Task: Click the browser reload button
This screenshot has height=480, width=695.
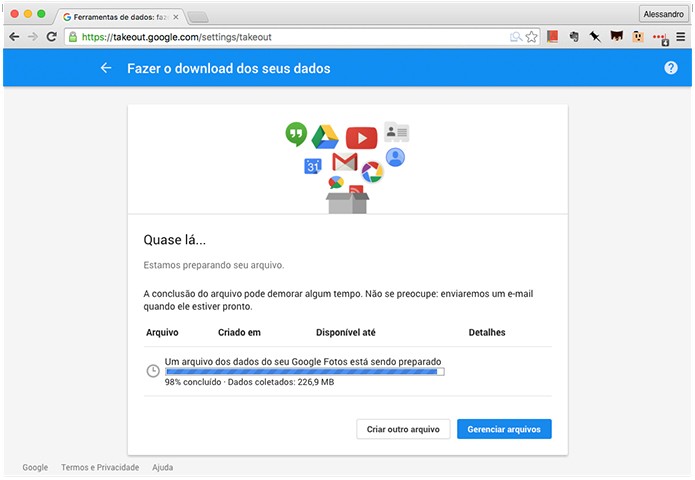Action: tap(51, 37)
